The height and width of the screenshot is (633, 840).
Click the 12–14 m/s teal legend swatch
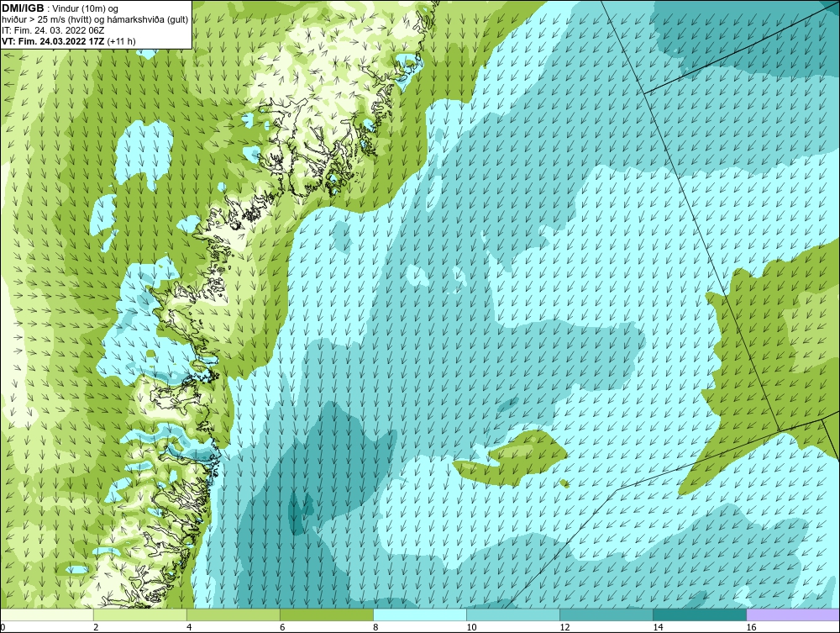(606, 615)
